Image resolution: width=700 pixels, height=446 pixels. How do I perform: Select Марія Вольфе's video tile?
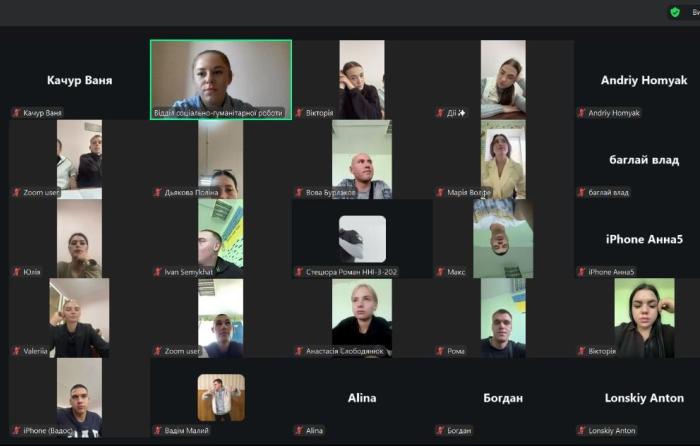pyautogui.click(x=503, y=159)
